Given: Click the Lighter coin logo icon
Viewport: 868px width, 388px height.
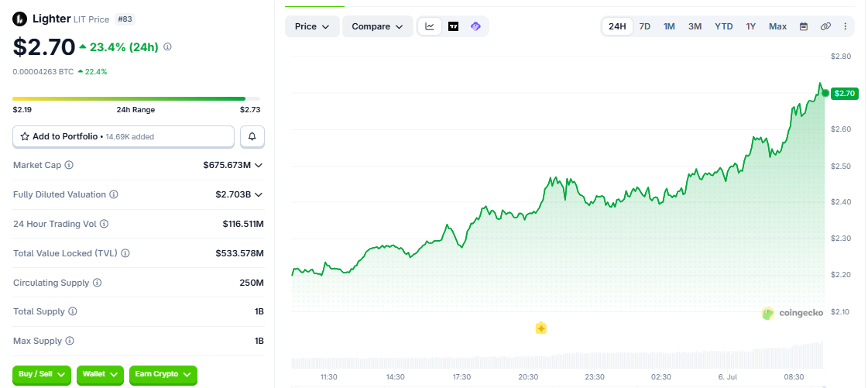Looking at the screenshot, I should pos(20,19).
